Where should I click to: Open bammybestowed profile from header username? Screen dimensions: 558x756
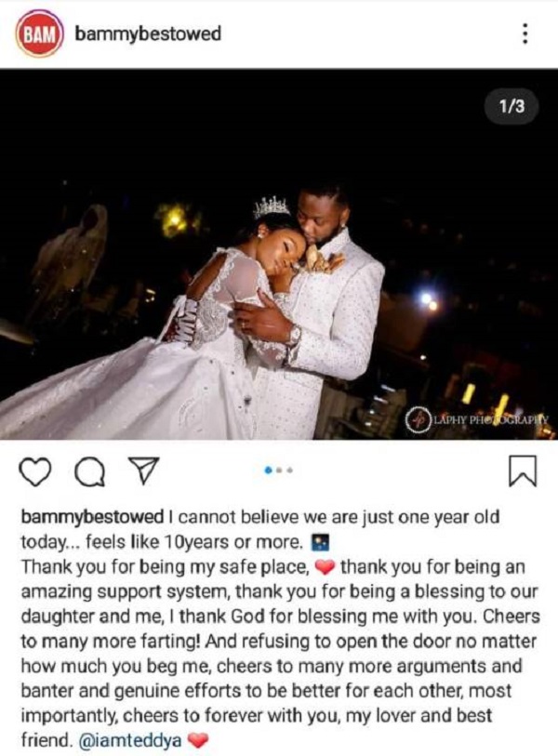[x=148, y=33]
